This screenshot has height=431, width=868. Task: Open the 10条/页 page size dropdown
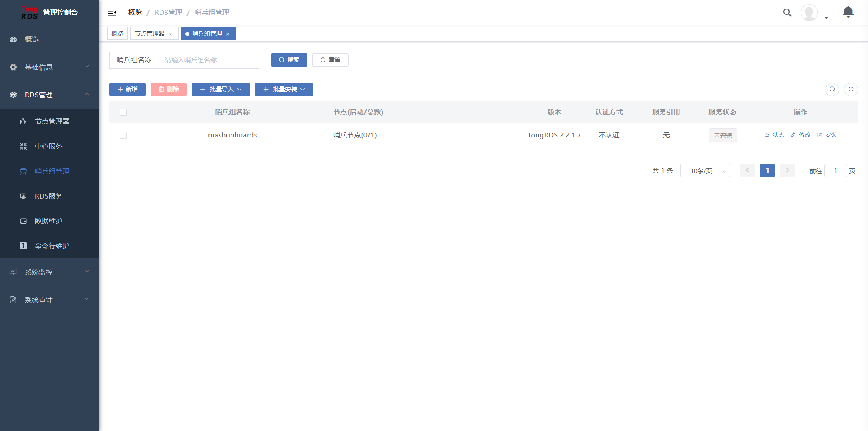(x=705, y=171)
